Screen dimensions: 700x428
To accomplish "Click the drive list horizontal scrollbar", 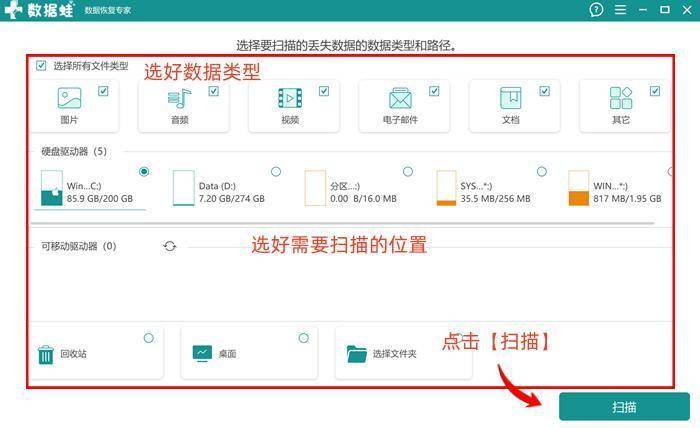I will point(342,223).
